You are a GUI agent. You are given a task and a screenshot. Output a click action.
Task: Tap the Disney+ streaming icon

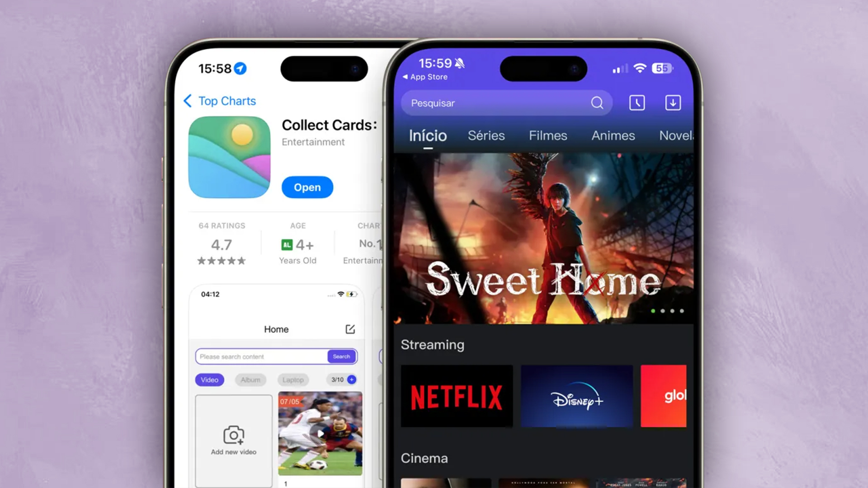point(576,396)
